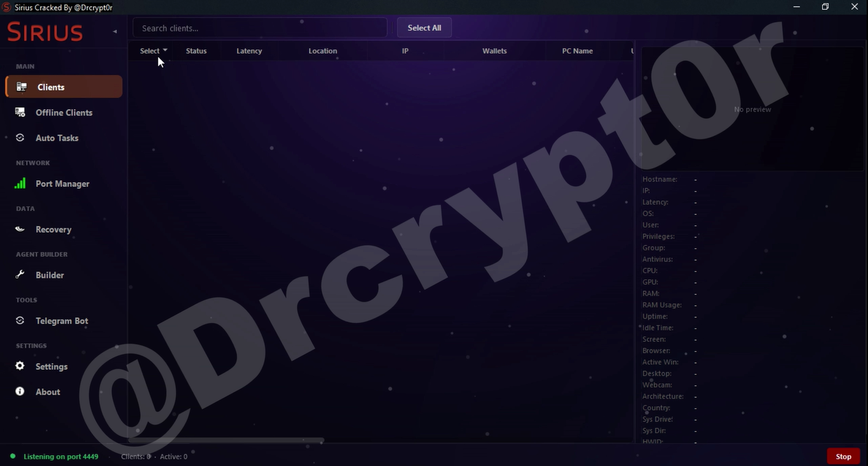The height and width of the screenshot is (466, 868).
Task: Click the 'Clients: 0' status entry
Action: coord(136,456)
